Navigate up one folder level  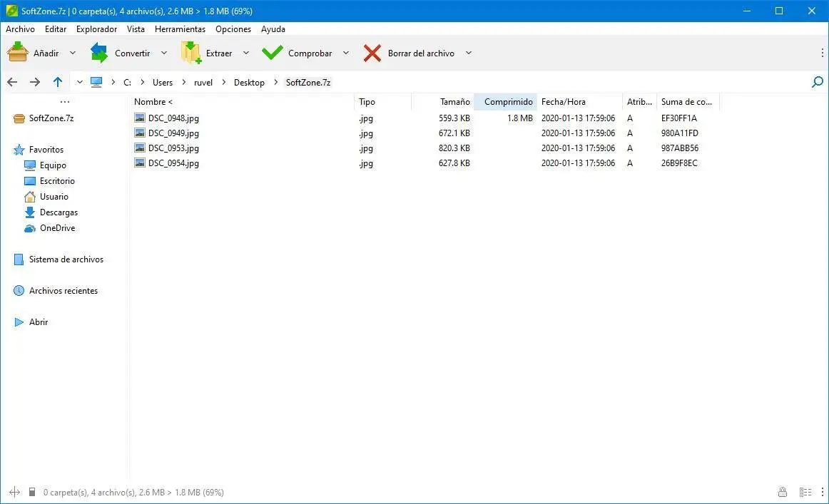58,82
